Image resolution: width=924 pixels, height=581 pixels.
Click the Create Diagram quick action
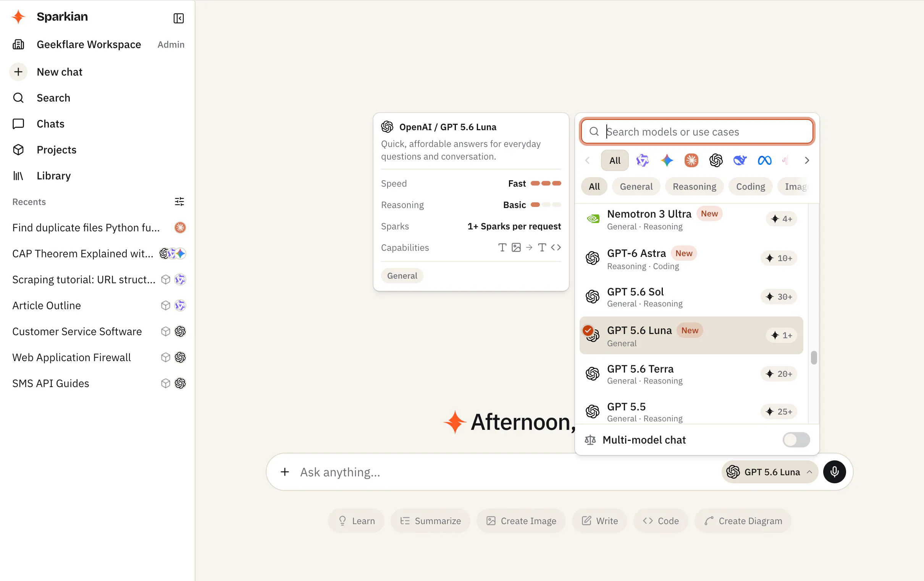pyautogui.click(x=743, y=521)
